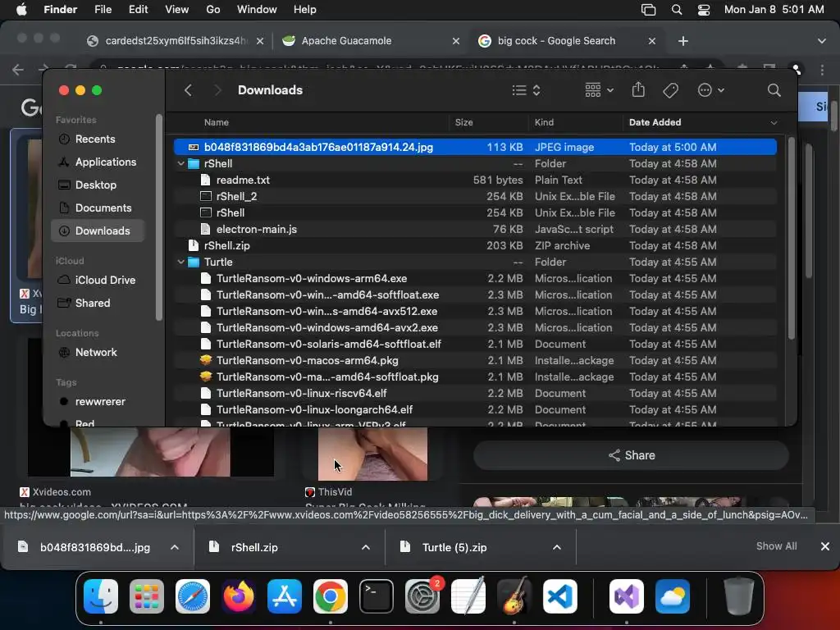Image resolution: width=840 pixels, height=630 pixels.
Task: Open the App Store Dock icon
Action: coord(285,596)
